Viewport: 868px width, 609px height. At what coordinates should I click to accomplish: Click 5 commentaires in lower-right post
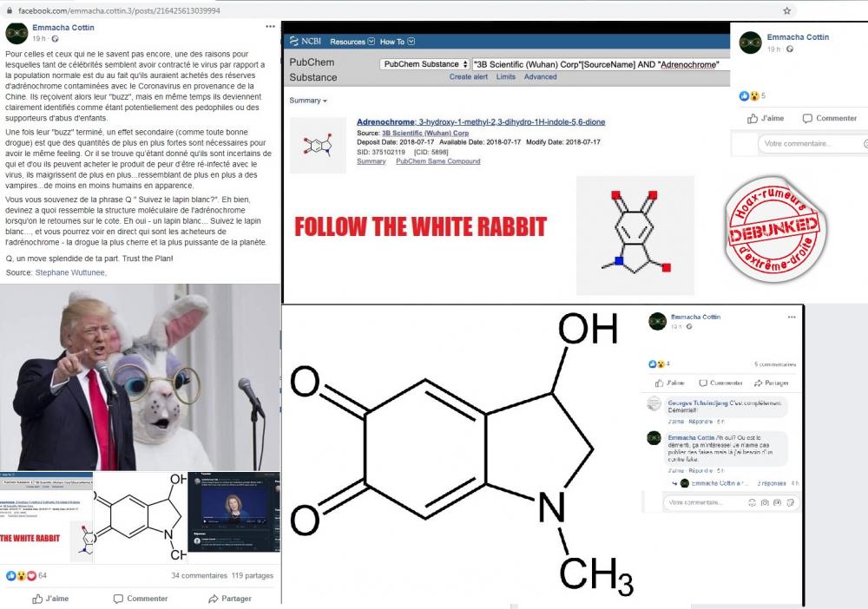point(775,364)
